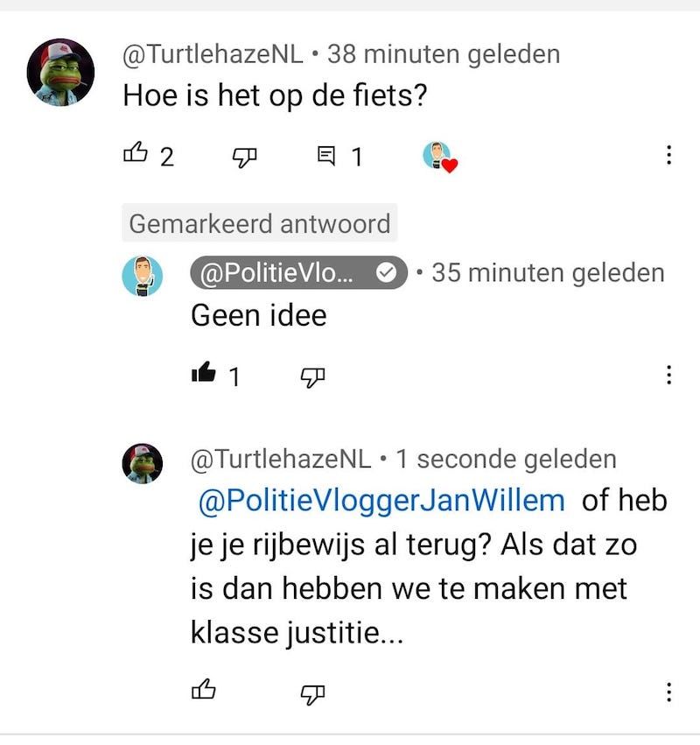Viewport: 700px width, 745px height.
Task: Dislike the "Geen idee" reply
Action: (312, 375)
